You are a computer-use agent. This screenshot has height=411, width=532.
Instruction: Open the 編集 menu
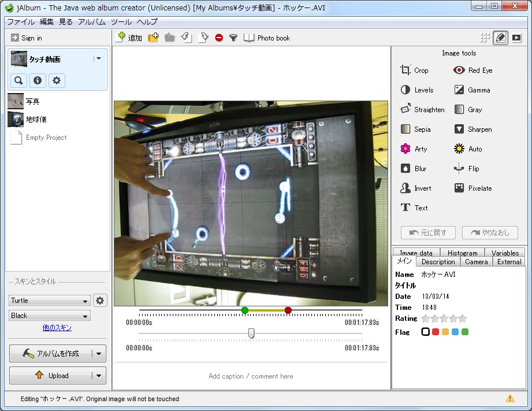point(46,22)
